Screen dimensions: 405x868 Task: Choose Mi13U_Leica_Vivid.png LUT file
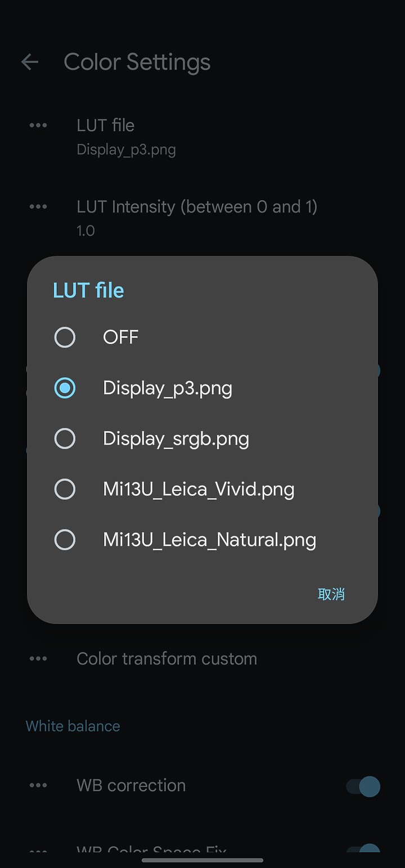tap(202, 489)
